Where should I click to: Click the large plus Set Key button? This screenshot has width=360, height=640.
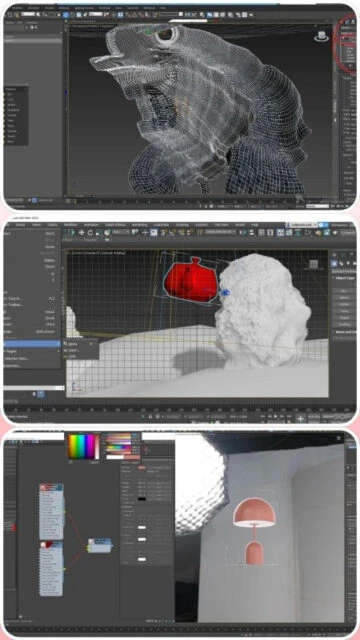300,418
